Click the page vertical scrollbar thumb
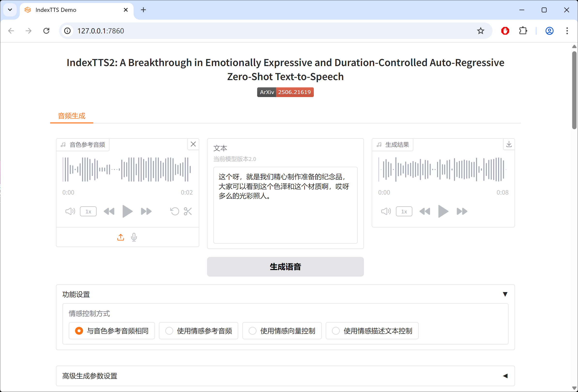 point(574,90)
